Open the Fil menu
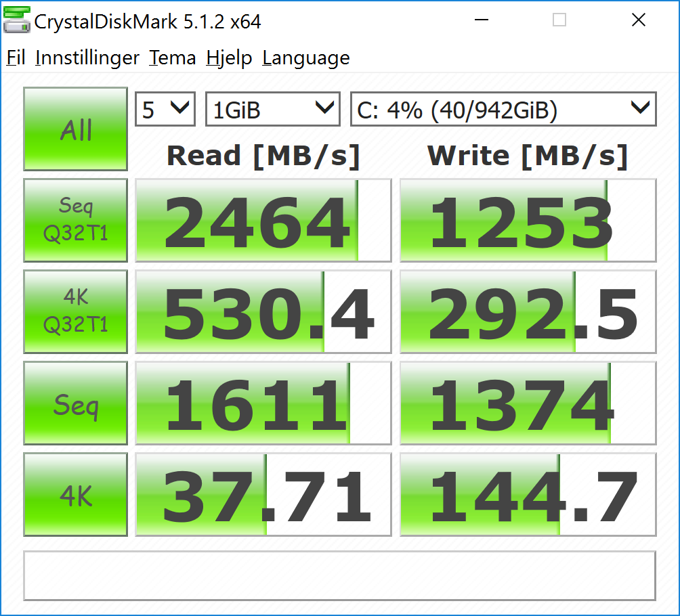Viewport: 680px width, 616px height. pos(16,58)
